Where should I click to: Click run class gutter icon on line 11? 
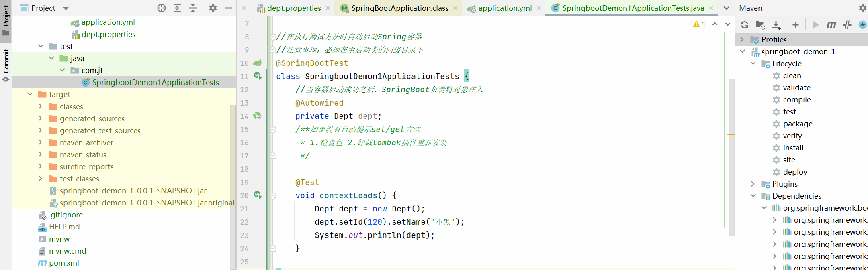point(258,76)
